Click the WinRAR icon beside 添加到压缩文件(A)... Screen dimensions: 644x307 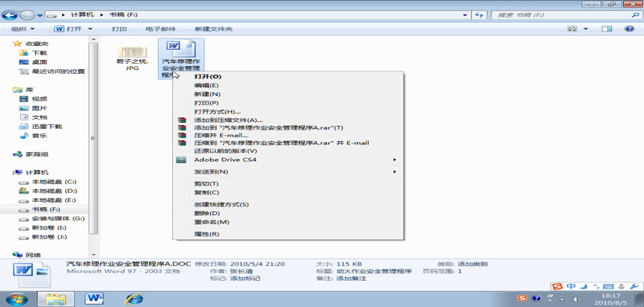(x=181, y=120)
